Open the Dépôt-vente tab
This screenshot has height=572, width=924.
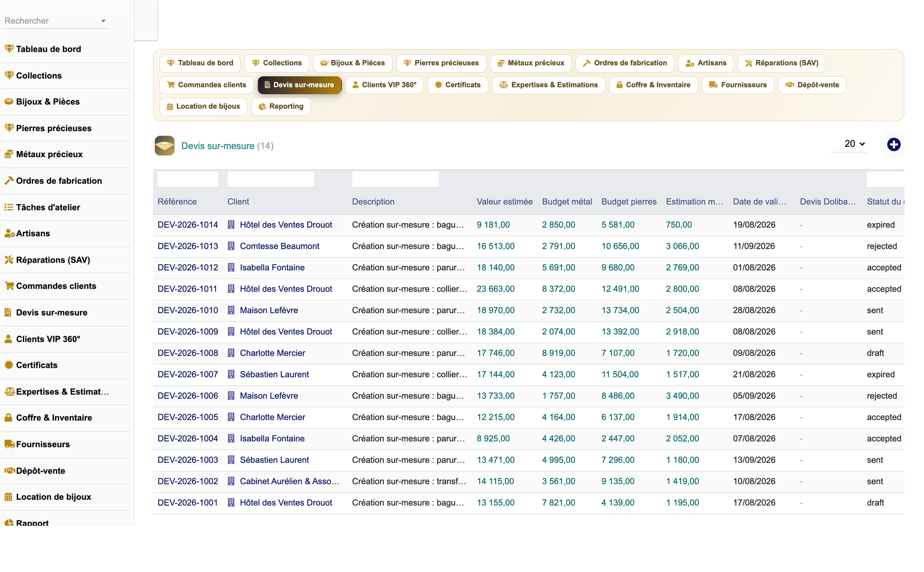coord(812,85)
